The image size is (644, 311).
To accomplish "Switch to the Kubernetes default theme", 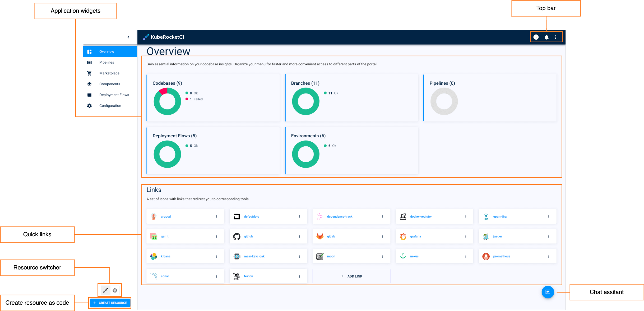I will tap(114, 290).
